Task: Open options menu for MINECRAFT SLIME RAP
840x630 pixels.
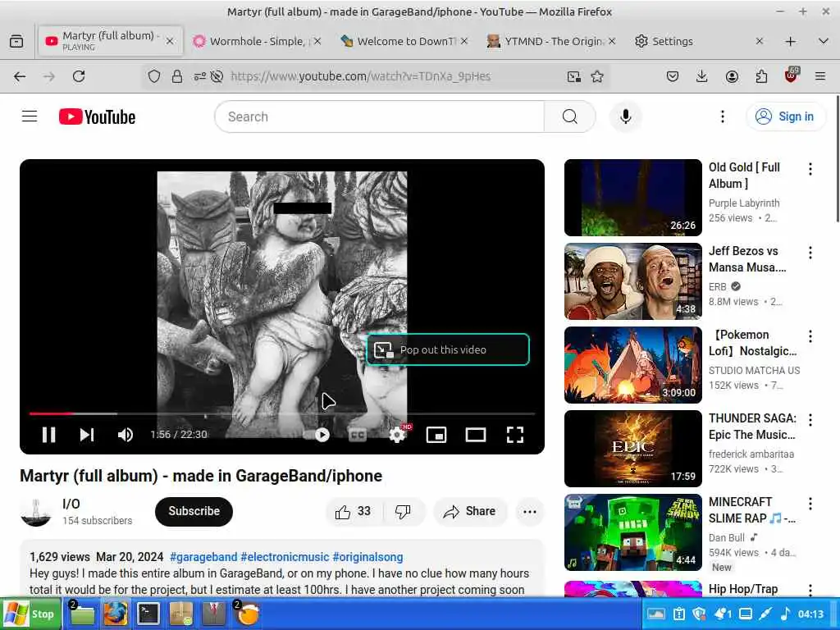Action: 810,504
